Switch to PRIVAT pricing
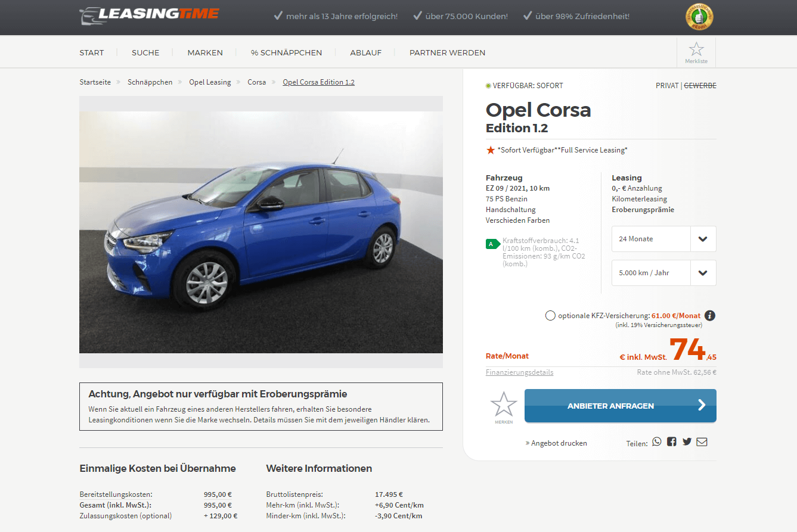This screenshot has width=797, height=532. pyautogui.click(x=667, y=86)
